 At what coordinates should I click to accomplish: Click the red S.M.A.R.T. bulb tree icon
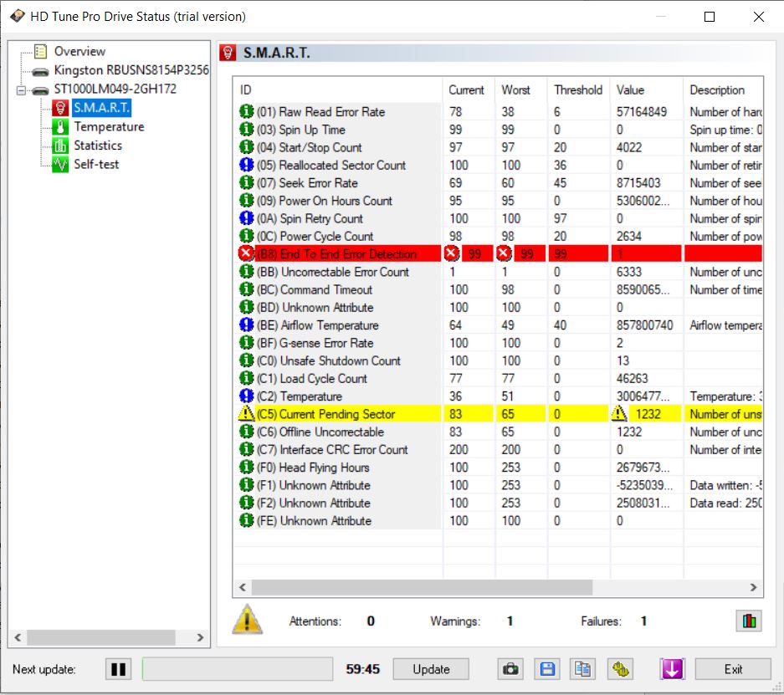click(x=60, y=107)
